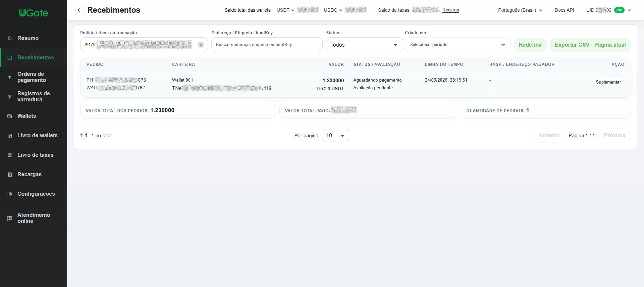644x287 pixels.
Task: Click the grid icon for Livro de taxas
Action: (10, 155)
